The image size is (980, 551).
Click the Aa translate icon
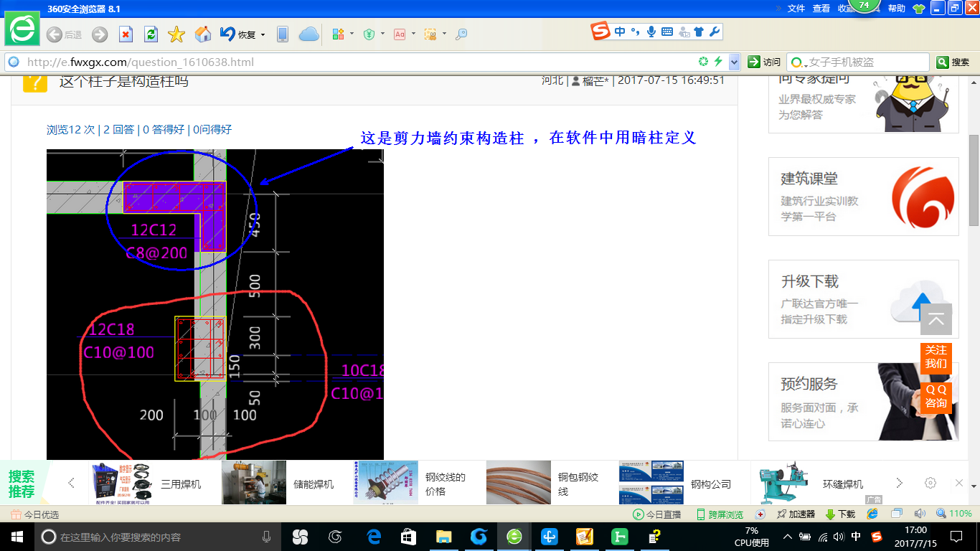tap(400, 34)
